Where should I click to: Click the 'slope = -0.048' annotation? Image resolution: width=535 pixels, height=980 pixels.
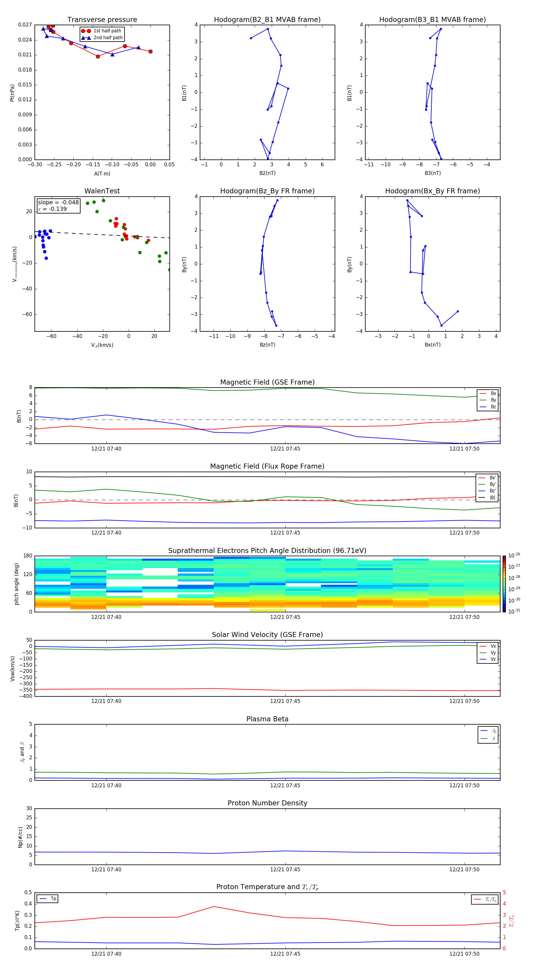(x=58, y=203)
